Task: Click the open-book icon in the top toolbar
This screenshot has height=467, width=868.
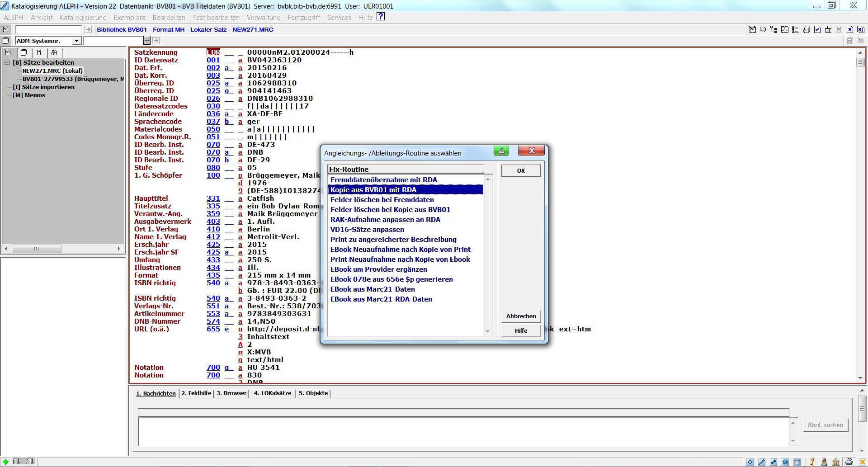Action: 785,29
